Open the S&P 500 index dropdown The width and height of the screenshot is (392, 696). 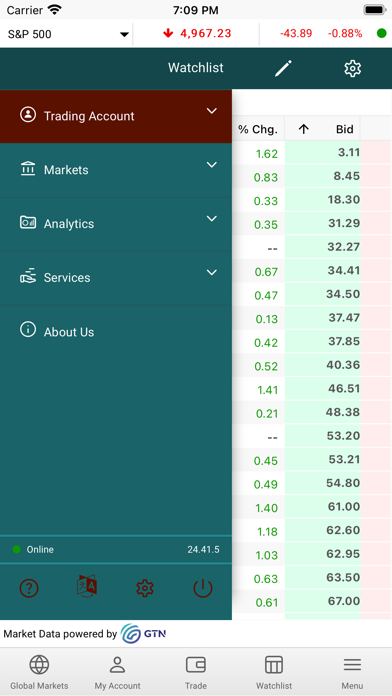pos(68,34)
